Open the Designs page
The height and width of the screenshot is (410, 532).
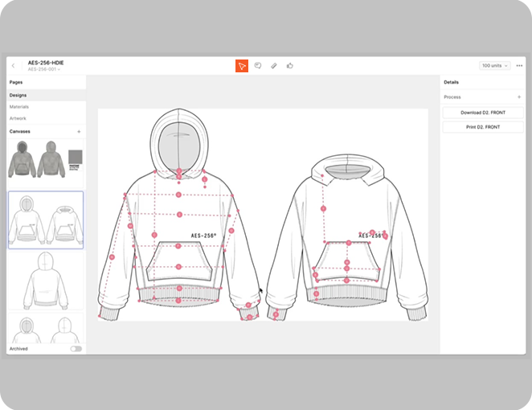click(18, 95)
